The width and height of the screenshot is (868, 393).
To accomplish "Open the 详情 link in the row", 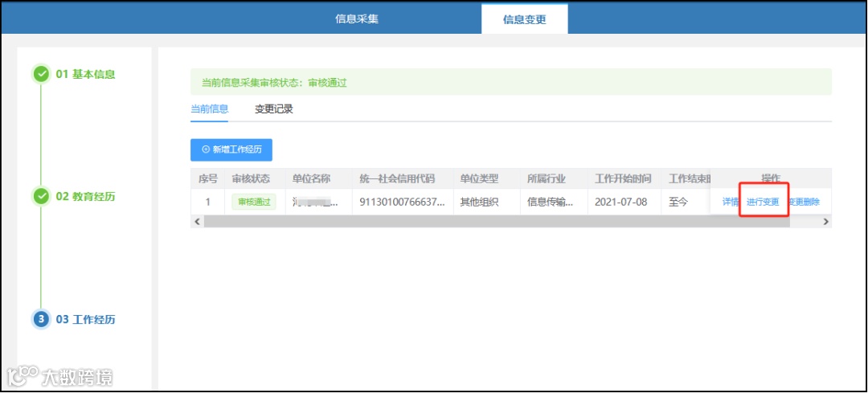I will (x=731, y=202).
